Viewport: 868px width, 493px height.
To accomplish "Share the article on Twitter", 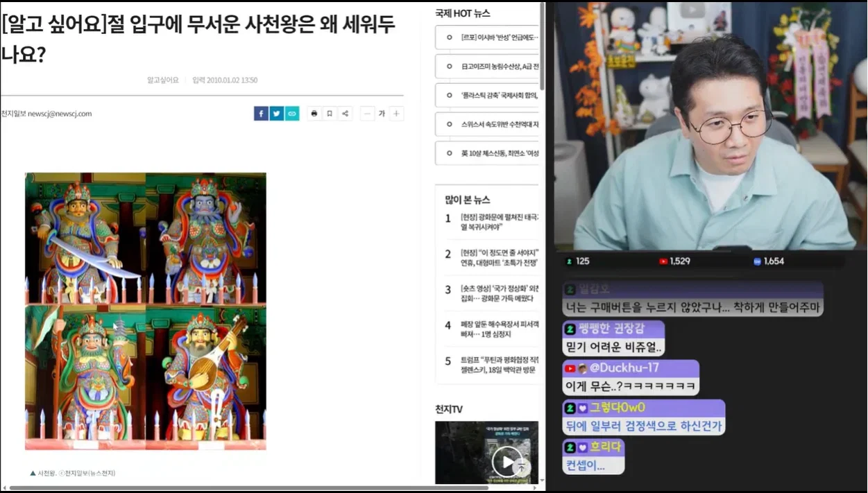I will tap(277, 114).
